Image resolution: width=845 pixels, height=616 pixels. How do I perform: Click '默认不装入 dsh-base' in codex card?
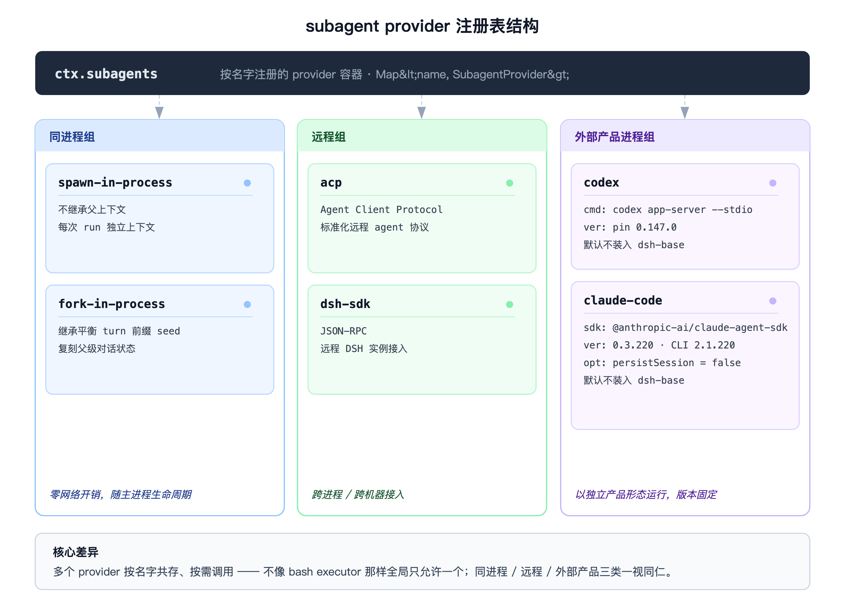633,245
